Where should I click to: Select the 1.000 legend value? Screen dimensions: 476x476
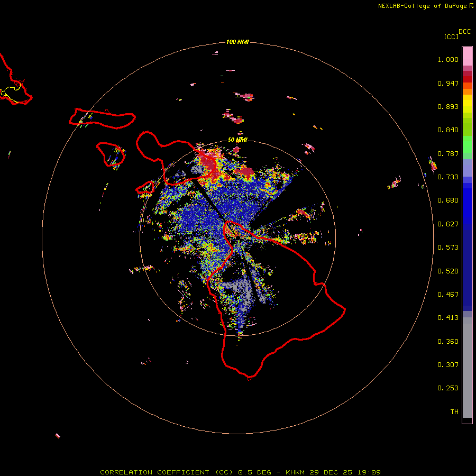[x=448, y=59]
